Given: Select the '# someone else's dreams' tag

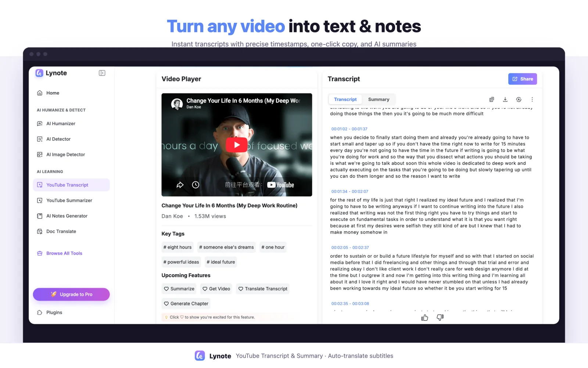Looking at the screenshot, I should pos(226,247).
